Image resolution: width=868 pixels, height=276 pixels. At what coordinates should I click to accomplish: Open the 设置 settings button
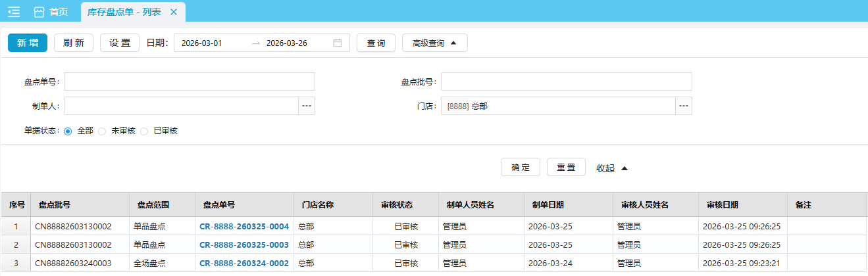[120, 43]
